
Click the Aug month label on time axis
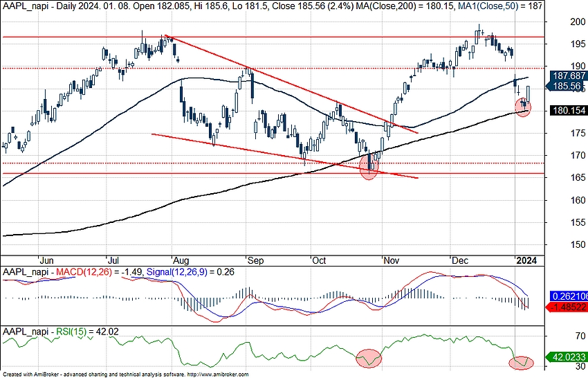click(181, 260)
